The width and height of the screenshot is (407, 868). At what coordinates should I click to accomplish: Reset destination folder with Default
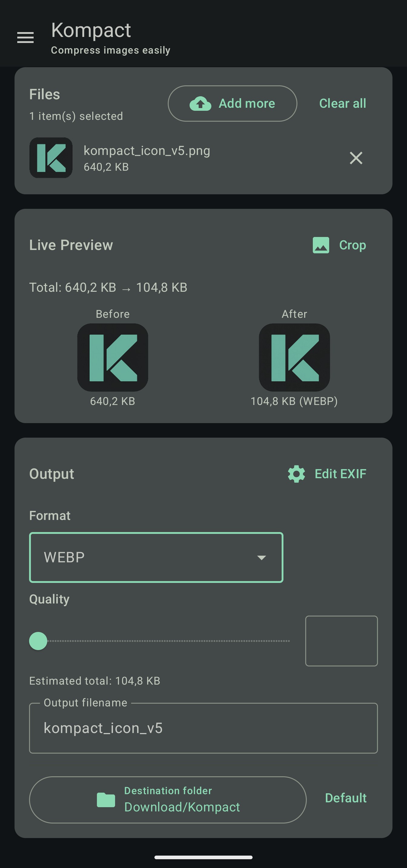pos(345,798)
